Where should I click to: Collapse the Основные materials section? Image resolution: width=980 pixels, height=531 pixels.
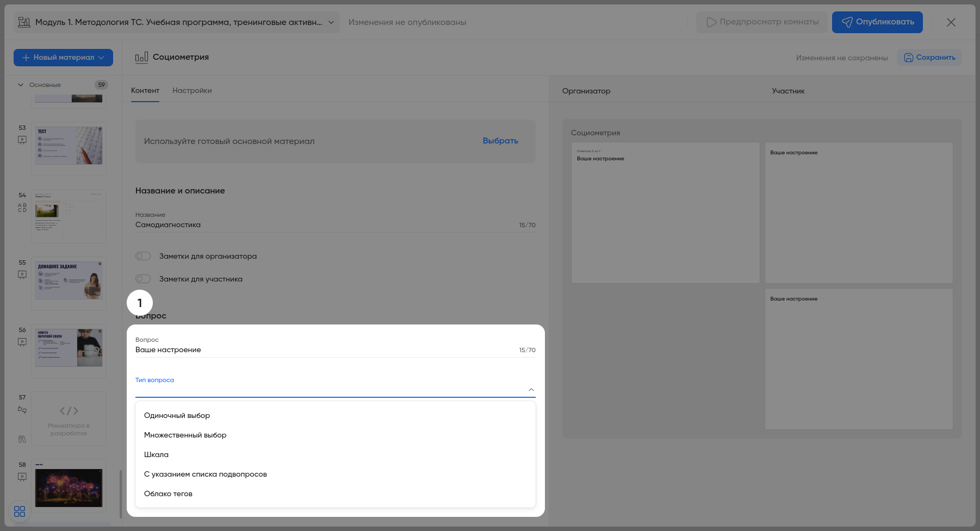pos(21,85)
